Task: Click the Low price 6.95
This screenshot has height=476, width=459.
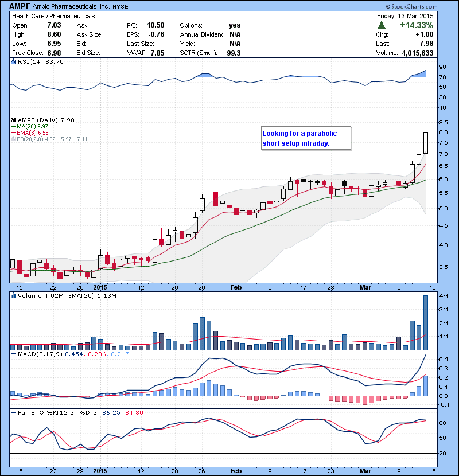Action: [54, 44]
